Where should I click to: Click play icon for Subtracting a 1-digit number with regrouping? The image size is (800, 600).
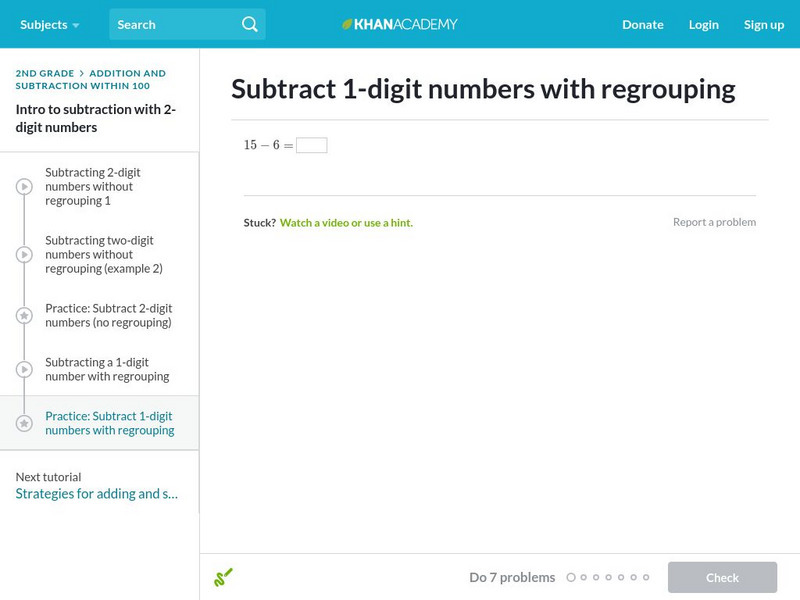click(x=24, y=369)
